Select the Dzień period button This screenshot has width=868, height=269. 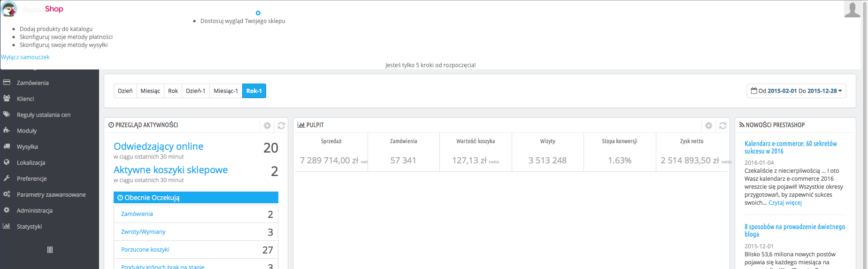coord(125,91)
